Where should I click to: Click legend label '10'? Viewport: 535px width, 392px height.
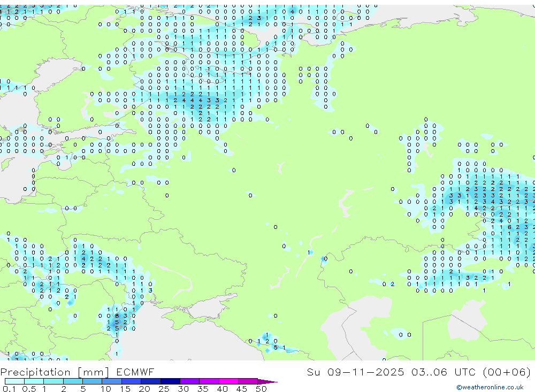coord(106,389)
